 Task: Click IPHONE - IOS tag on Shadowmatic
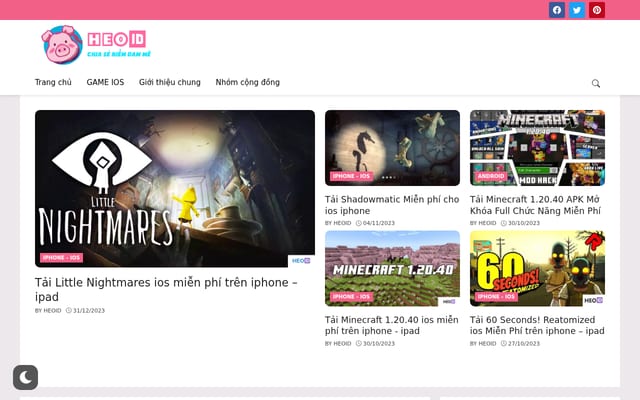point(351,176)
